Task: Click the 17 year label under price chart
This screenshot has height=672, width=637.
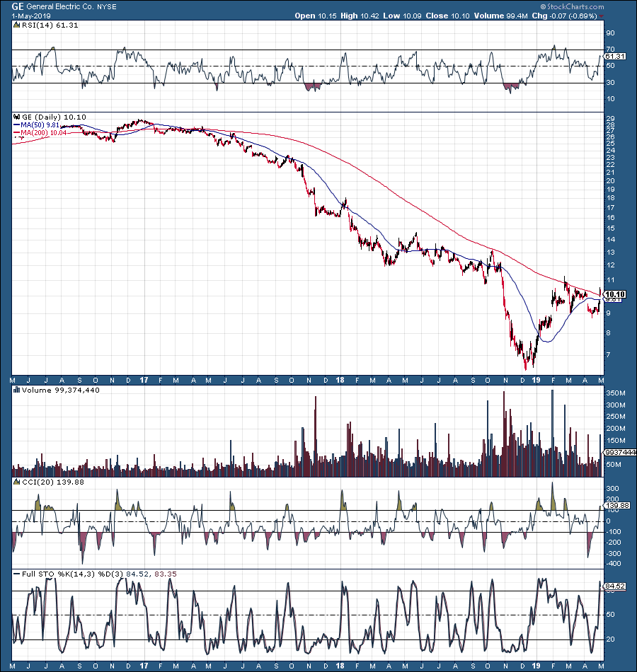Action: click(144, 380)
